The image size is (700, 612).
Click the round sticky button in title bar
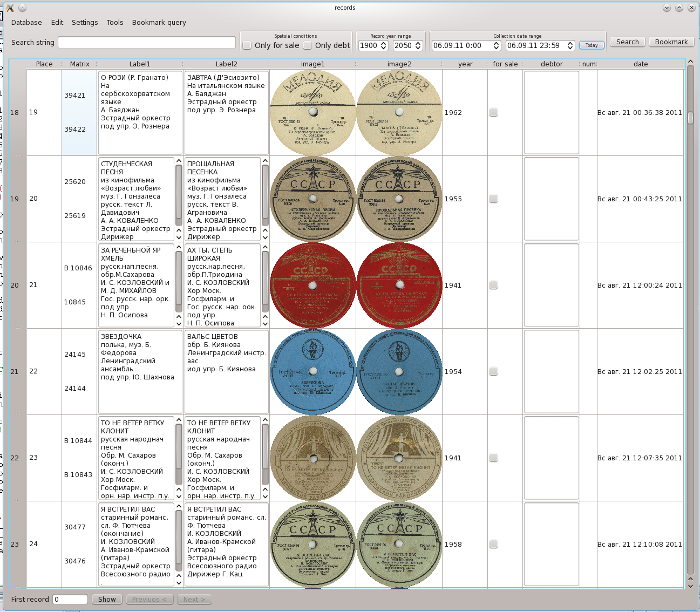[x=23, y=8]
